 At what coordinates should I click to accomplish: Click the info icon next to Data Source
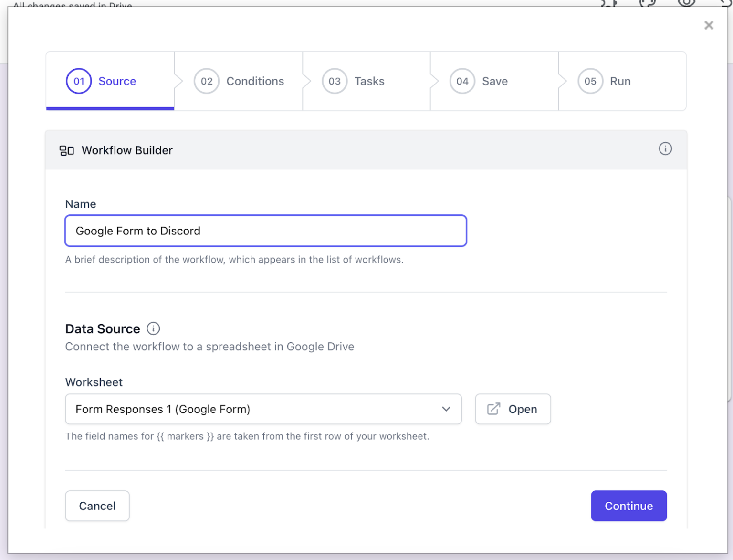point(153,328)
